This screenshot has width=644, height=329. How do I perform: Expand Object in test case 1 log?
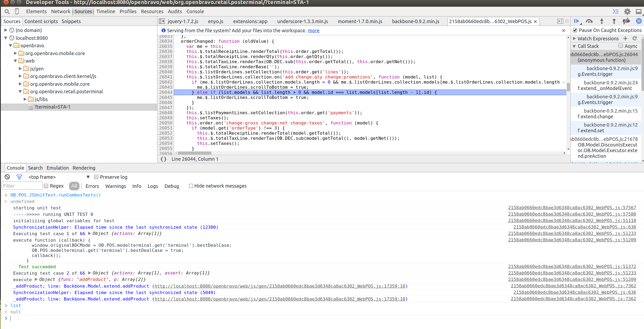89,233
